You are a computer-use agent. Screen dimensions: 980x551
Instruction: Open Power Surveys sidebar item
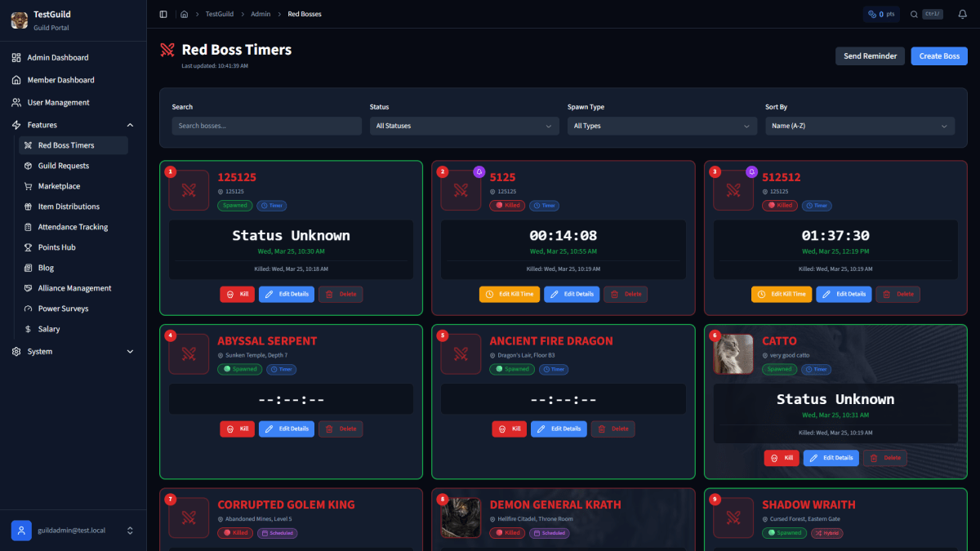tap(73, 309)
